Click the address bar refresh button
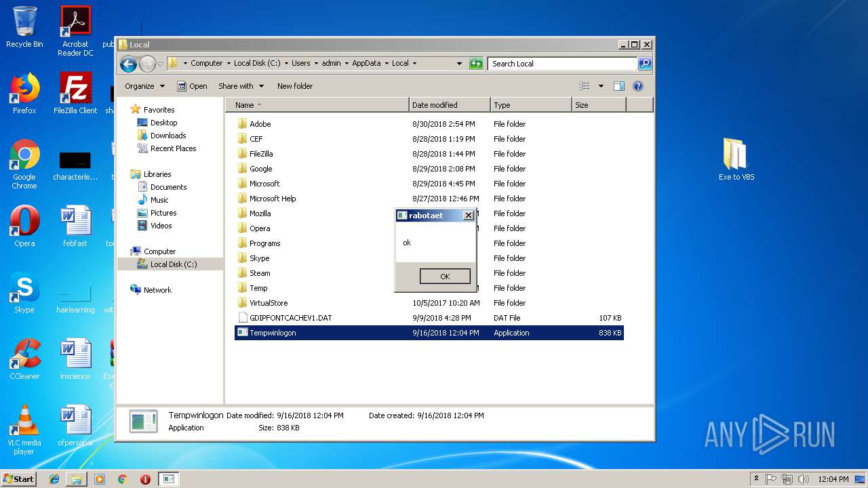Viewport: 868px width, 488px height. point(476,64)
